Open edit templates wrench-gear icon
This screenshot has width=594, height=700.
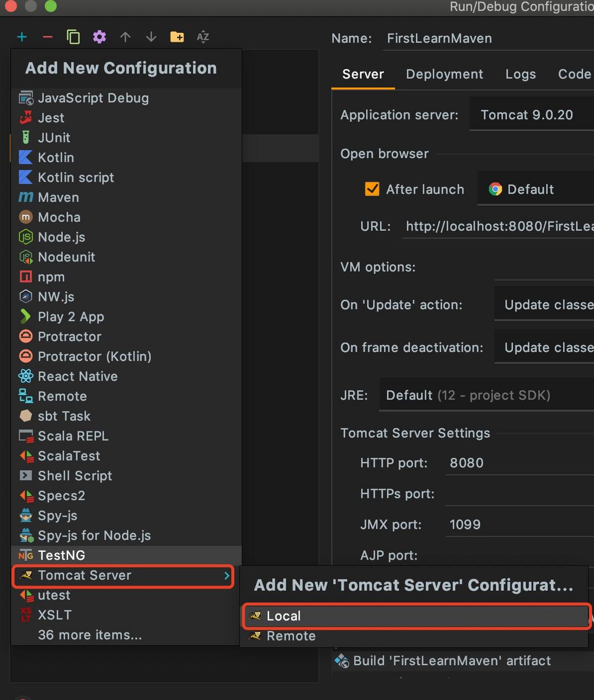(99, 37)
